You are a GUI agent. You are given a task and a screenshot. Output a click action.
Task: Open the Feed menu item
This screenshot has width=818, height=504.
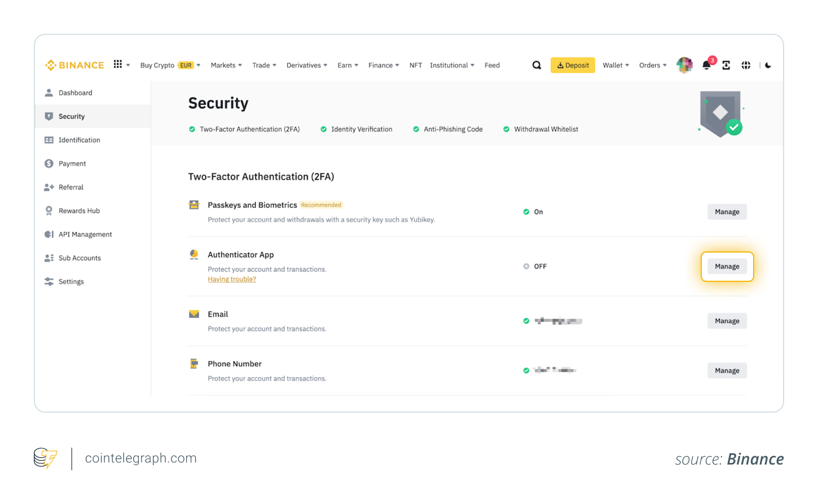click(492, 65)
